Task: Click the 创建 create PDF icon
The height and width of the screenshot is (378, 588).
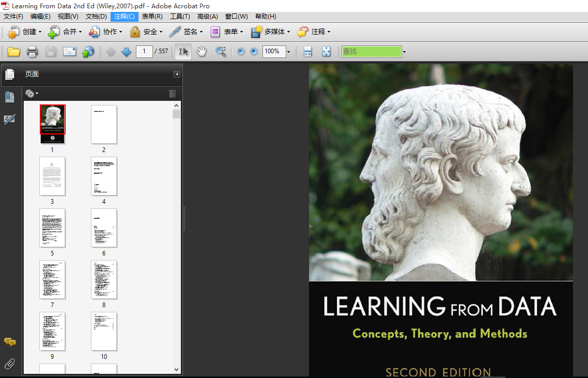Action: click(14, 32)
